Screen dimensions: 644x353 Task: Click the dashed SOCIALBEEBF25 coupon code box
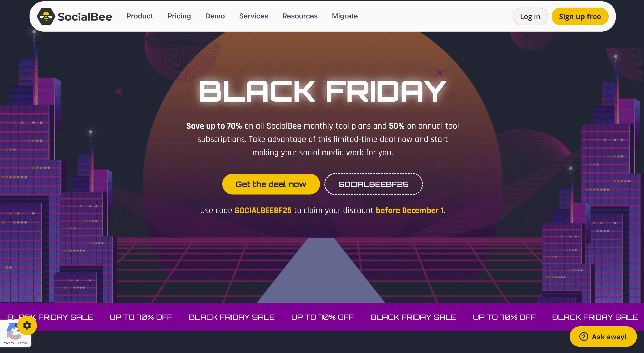[x=374, y=184]
